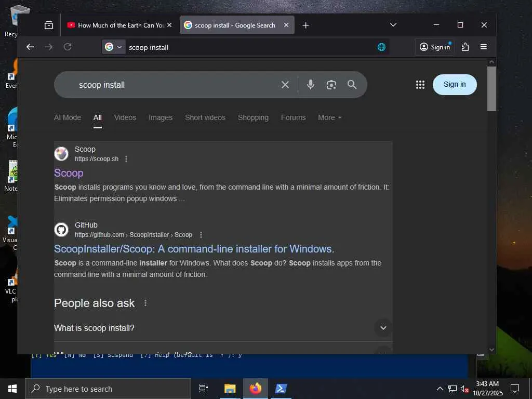The height and width of the screenshot is (399, 532).
Task: Click the globe translation icon in address bar
Action: 381,47
